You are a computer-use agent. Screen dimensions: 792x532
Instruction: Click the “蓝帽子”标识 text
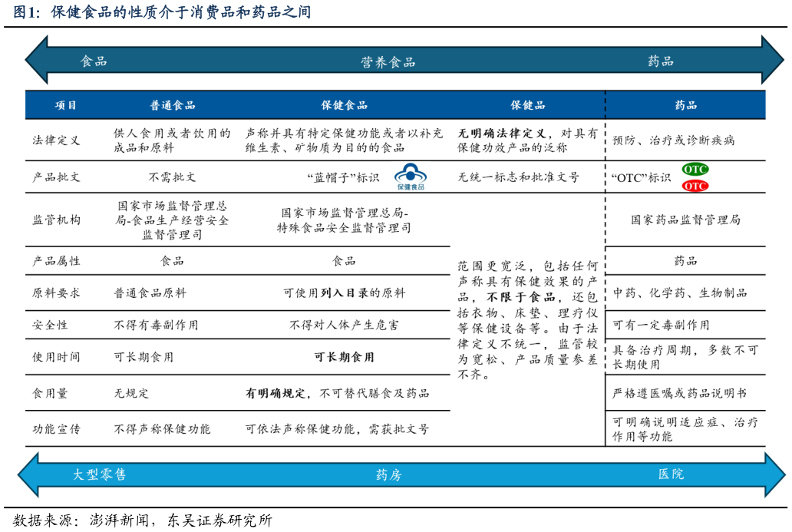(343, 177)
